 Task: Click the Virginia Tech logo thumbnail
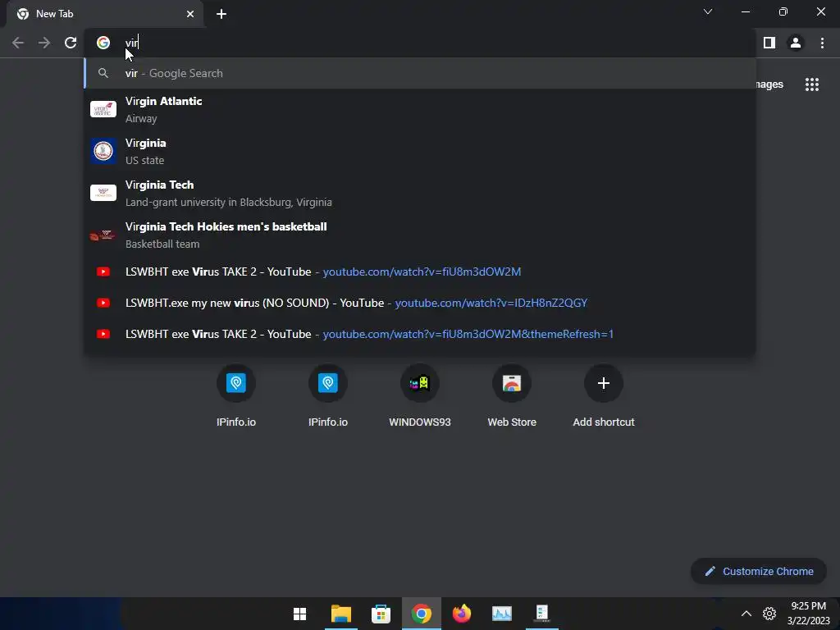click(x=103, y=193)
